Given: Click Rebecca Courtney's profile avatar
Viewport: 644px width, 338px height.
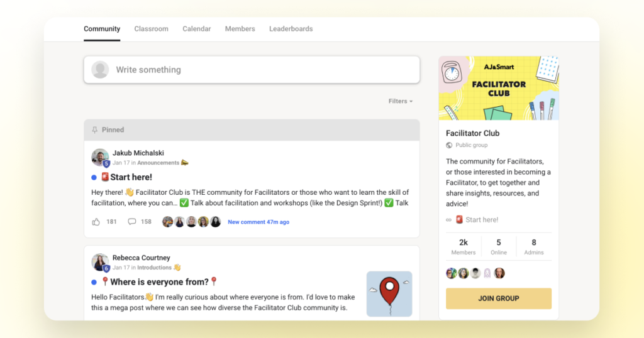Looking at the screenshot, I should pos(99,262).
